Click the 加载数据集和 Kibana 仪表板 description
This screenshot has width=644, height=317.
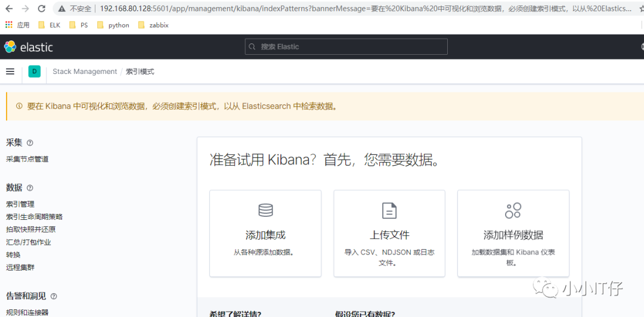coord(513,257)
